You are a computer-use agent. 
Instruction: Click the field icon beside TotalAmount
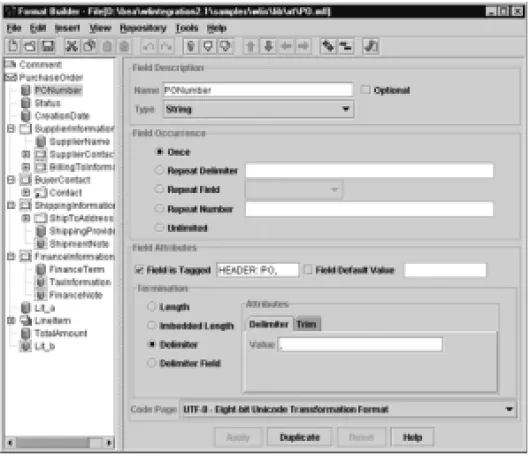(x=26, y=333)
